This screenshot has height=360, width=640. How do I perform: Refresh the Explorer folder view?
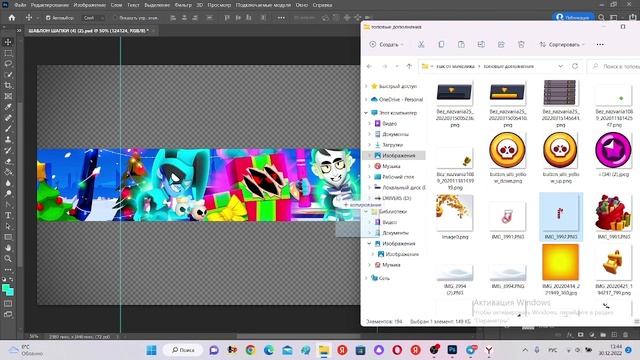(575, 66)
